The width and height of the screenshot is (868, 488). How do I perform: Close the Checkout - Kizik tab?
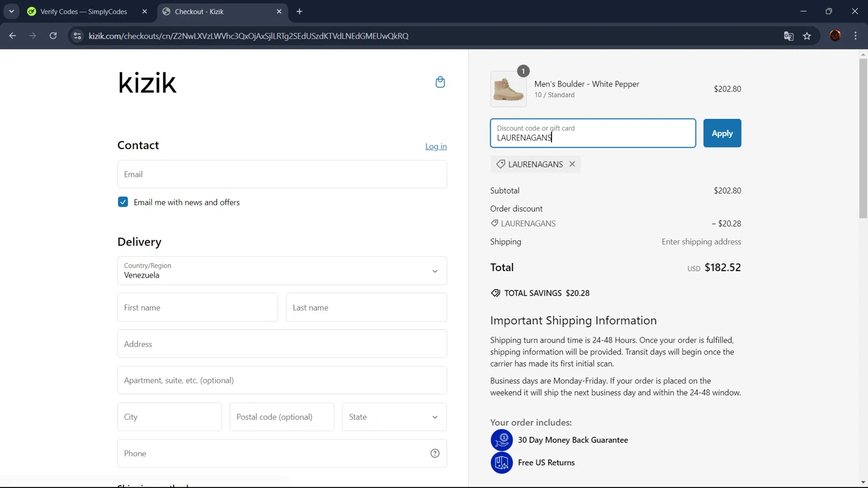tap(279, 12)
